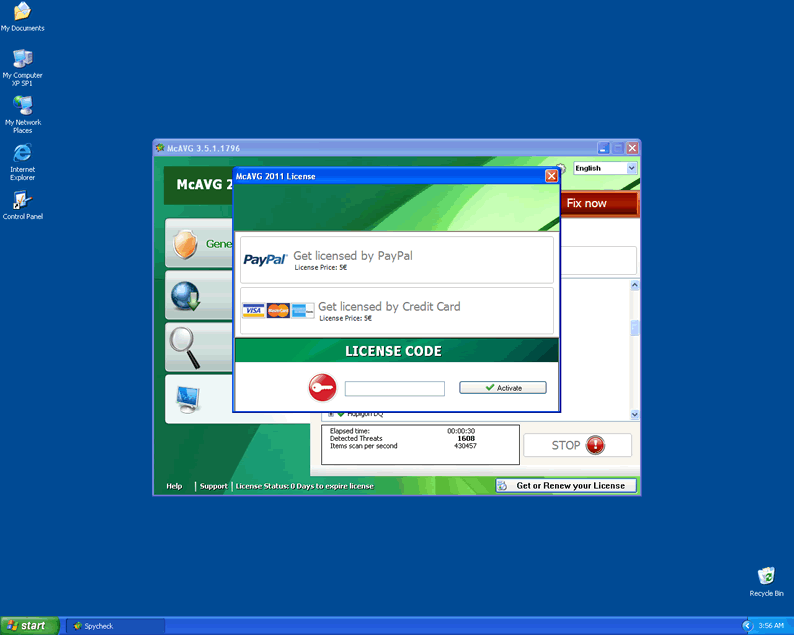The height and width of the screenshot is (635, 794).
Task: Click Get or Renew your License
Action: 566,486
